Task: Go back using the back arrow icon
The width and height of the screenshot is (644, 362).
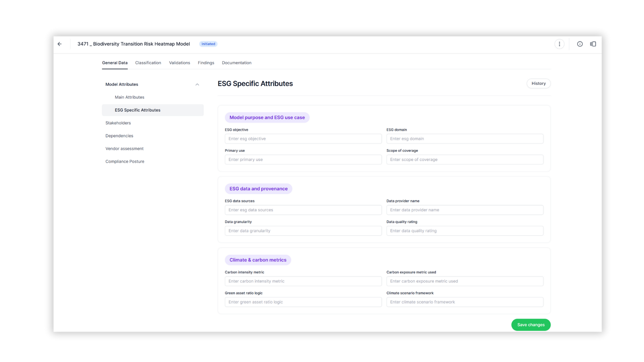Action: pos(59,44)
